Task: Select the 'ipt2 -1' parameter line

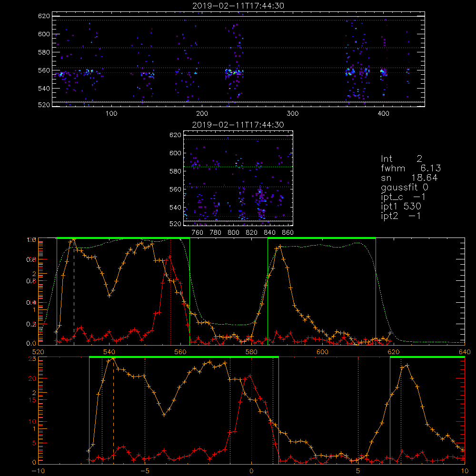Action: pyautogui.click(x=401, y=216)
